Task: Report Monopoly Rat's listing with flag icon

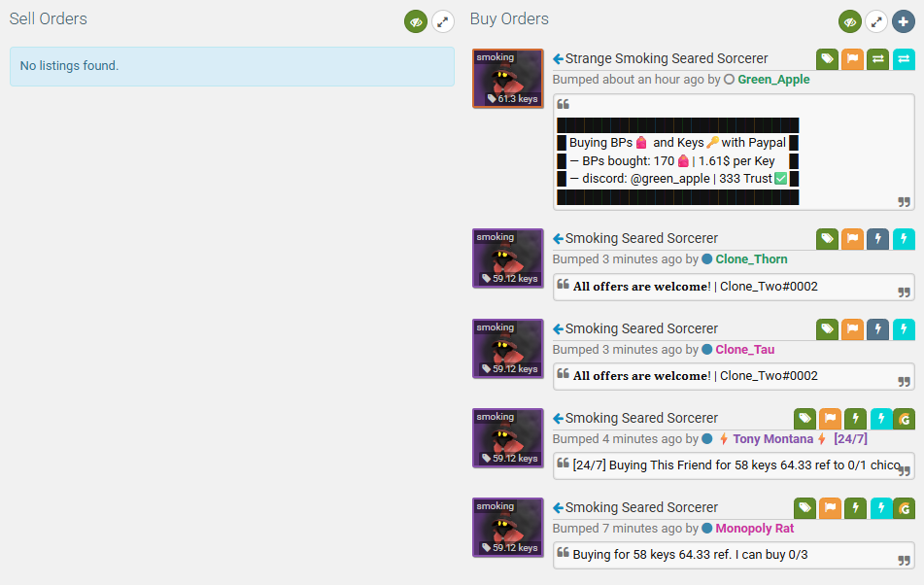Action: click(x=831, y=508)
